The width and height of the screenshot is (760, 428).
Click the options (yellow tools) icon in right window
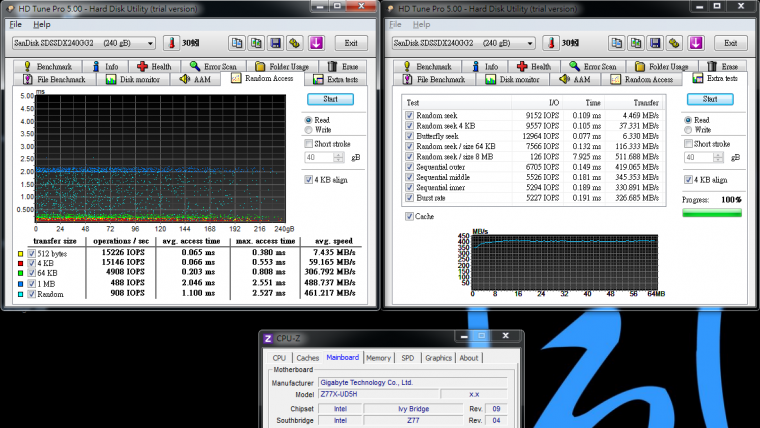(674, 43)
